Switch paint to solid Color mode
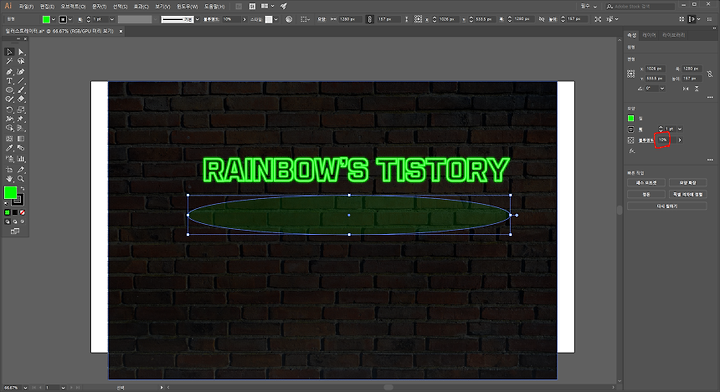 tap(7, 213)
